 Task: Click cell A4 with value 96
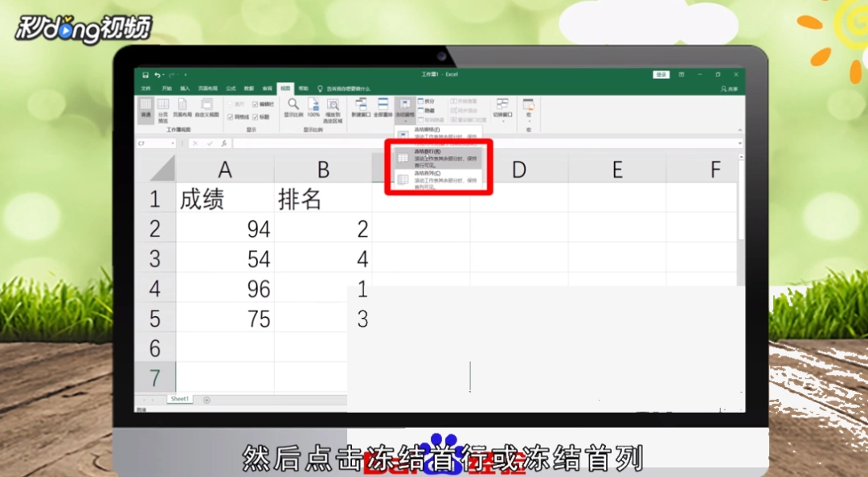[x=225, y=288]
